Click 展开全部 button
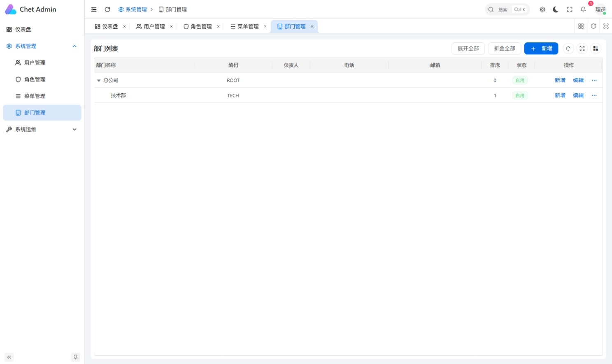612x364 pixels. [468, 49]
